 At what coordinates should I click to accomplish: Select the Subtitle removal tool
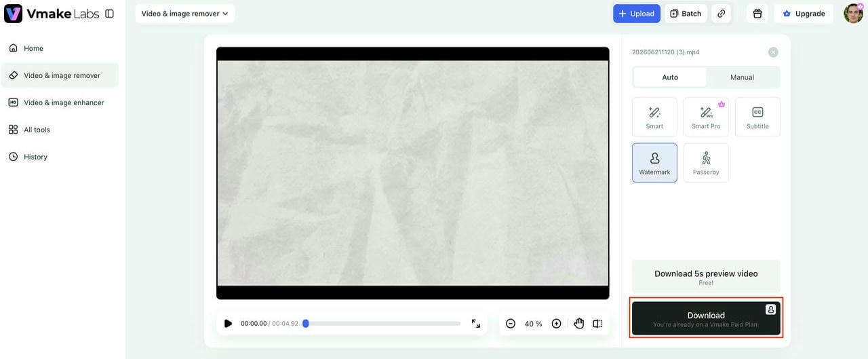[757, 117]
